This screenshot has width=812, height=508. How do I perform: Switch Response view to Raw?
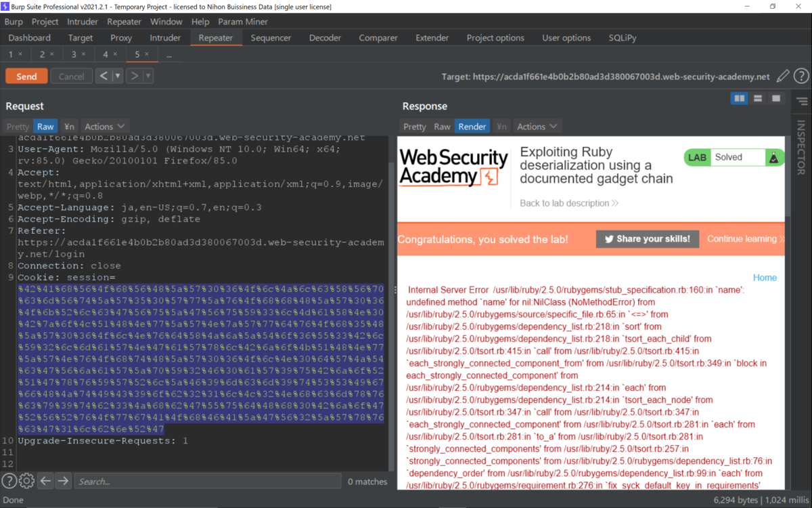(x=442, y=127)
